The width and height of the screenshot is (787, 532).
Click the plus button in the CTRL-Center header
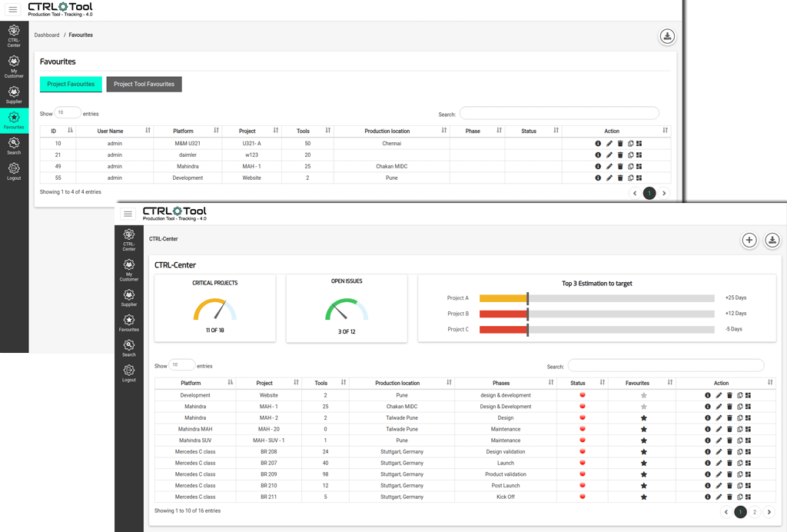pyautogui.click(x=749, y=241)
